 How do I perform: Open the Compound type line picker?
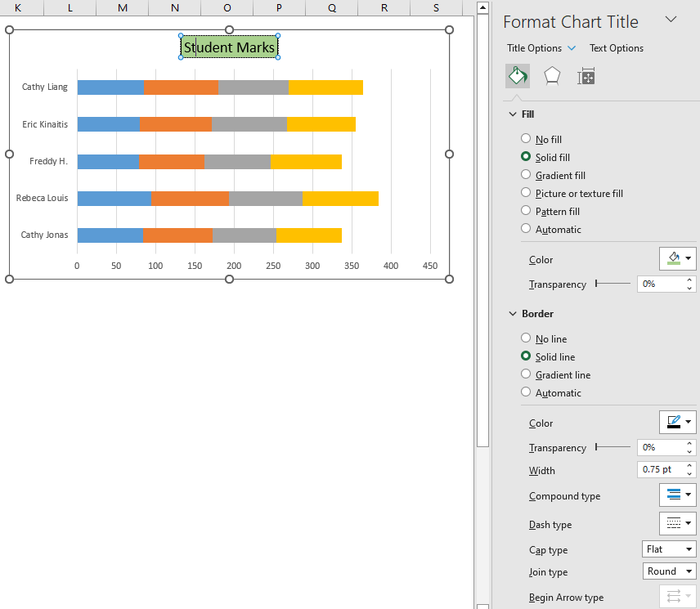click(678, 495)
